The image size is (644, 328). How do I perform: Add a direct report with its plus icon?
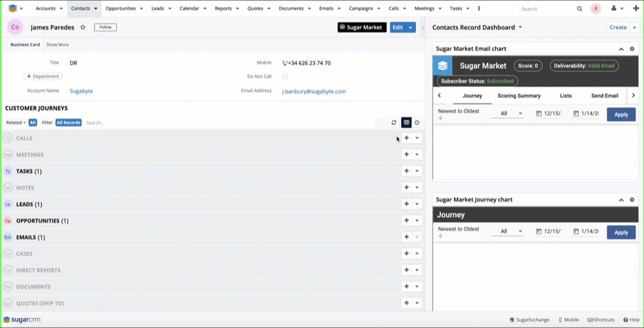point(406,270)
